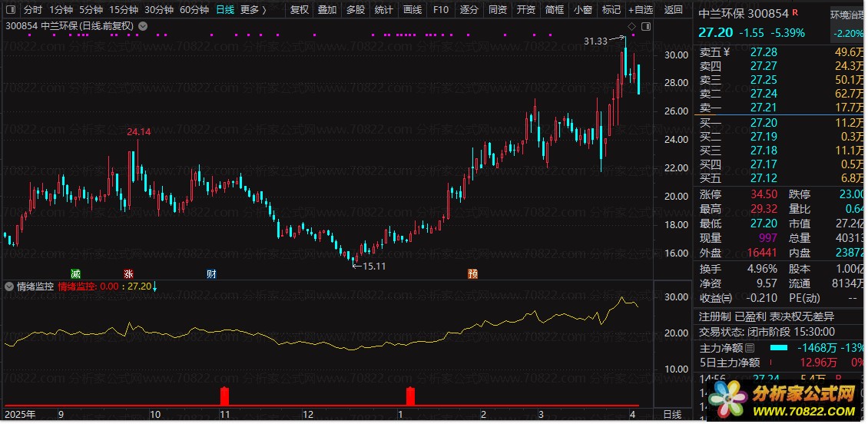This screenshot has width=868, height=424.
Task: Switch to 简框 simple frame
Action: (x=554, y=9)
